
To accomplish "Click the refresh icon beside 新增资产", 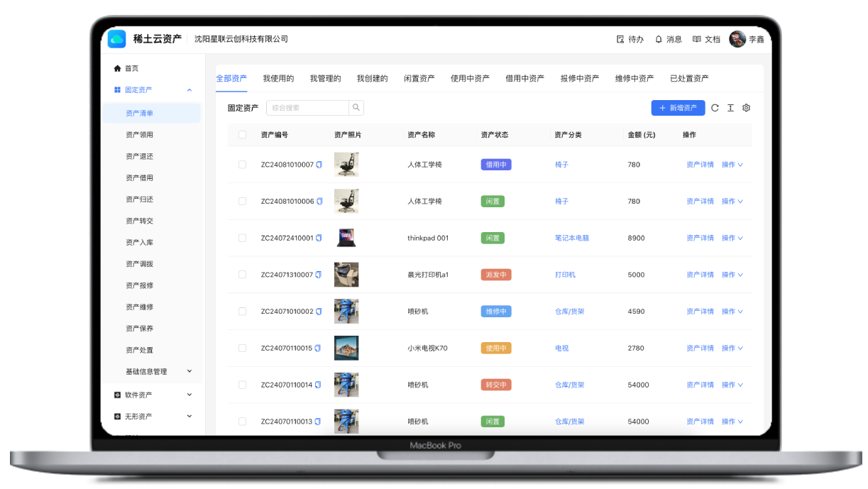I will pyautogui.click(x=715, y=108).
